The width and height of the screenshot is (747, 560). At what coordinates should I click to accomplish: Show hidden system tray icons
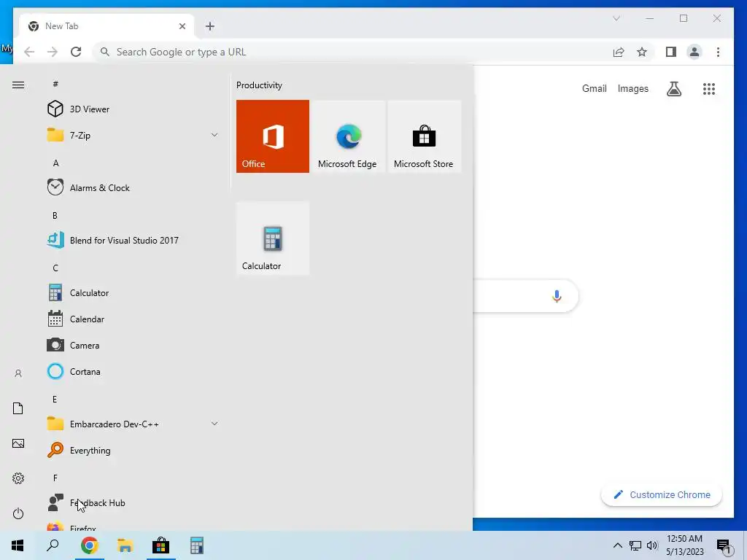tap(617, 545)
